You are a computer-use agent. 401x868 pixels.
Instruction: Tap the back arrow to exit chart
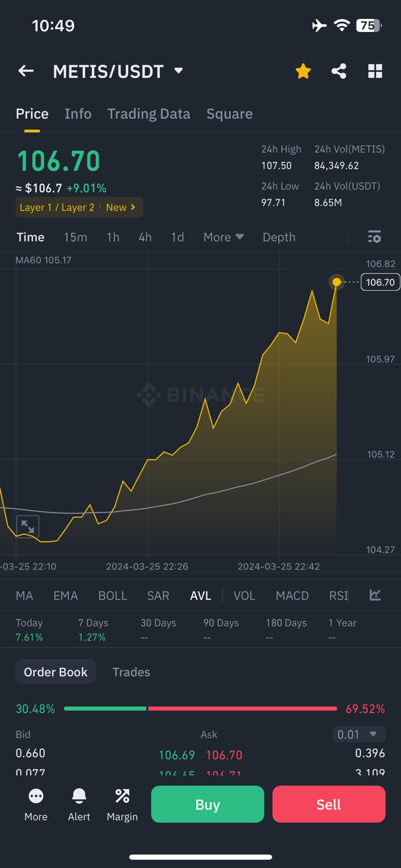(x=26, y=71)
